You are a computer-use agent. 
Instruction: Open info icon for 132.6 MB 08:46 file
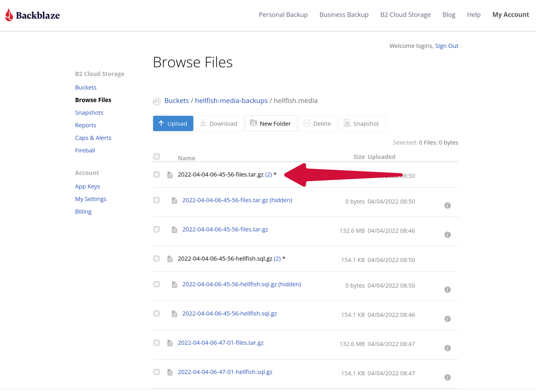click(x=448, y=235)
